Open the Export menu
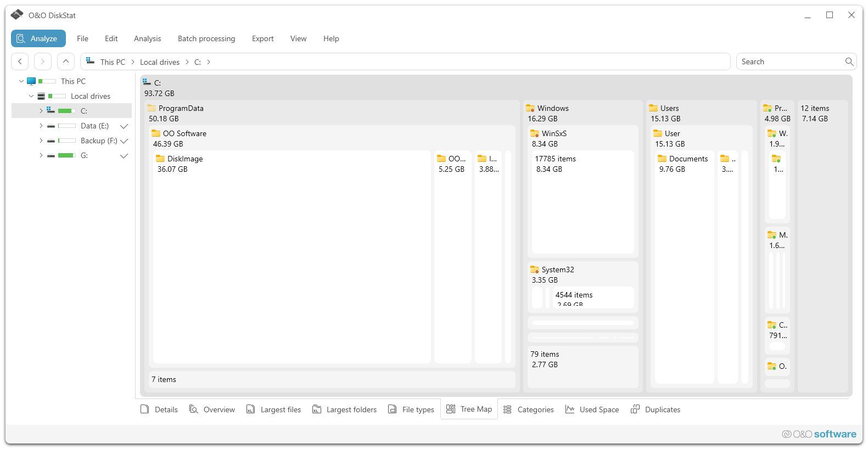 coord(262,38)
